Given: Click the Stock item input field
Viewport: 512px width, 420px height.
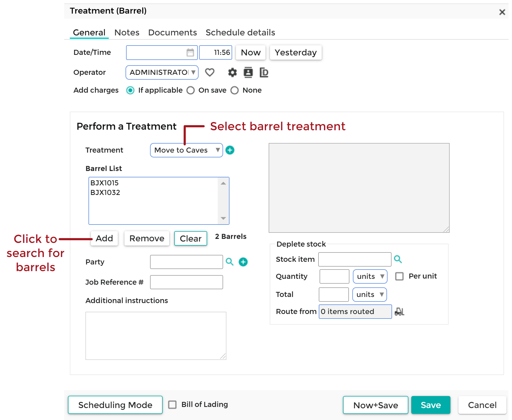Looking at the screenshot, I should (355, 259).
